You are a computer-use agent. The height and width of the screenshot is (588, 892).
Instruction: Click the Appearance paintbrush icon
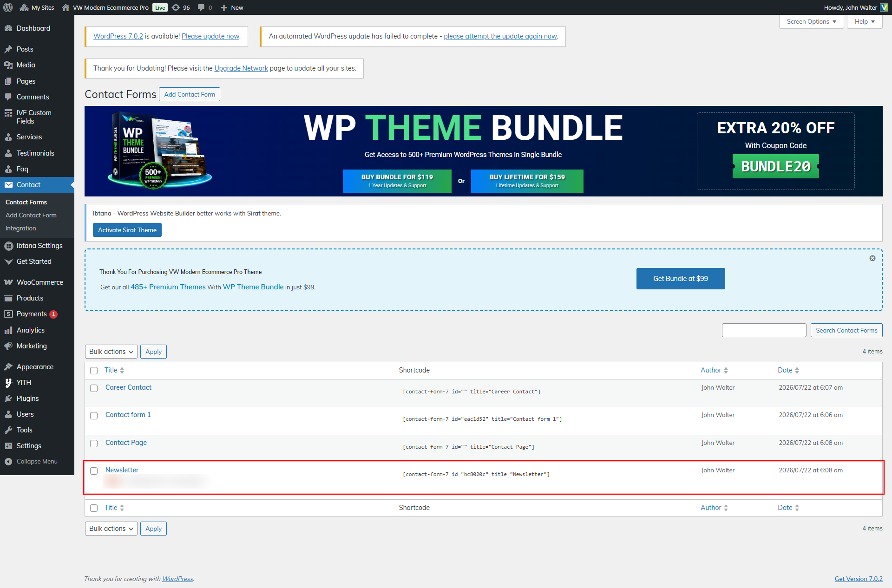(8, 367)
